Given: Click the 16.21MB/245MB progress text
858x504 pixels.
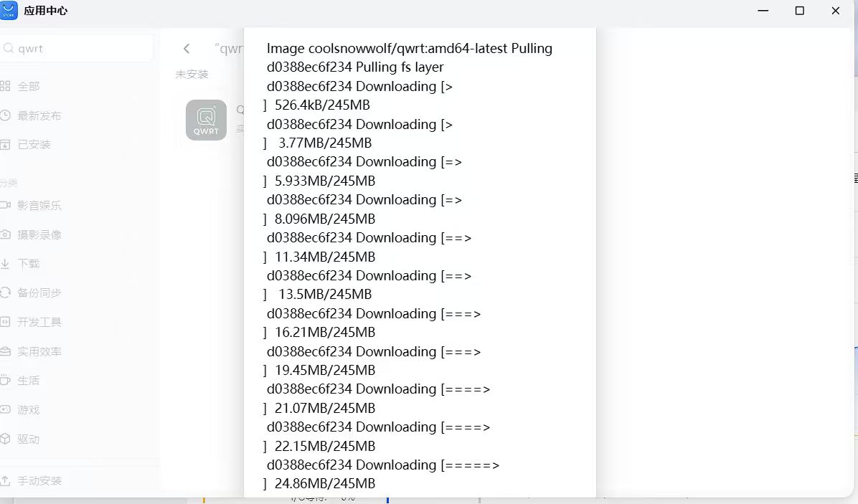Looking at the screenshot, I should [x=325, y=333].
